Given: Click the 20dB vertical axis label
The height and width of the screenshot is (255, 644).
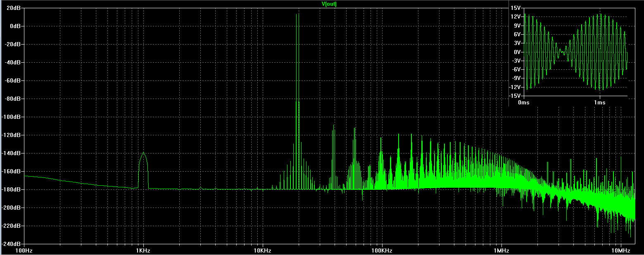Looking at the screenshot, I should tap(14, 8).
